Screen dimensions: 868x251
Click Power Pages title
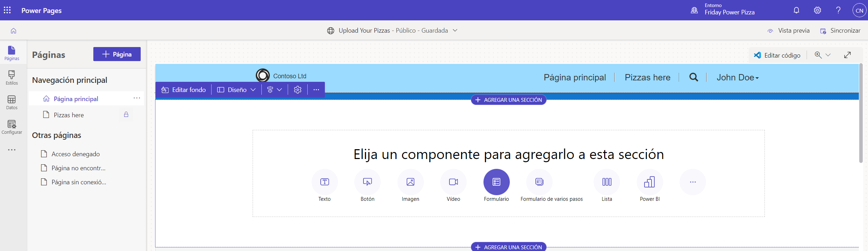pyautogui.click(x=41, y=11)
